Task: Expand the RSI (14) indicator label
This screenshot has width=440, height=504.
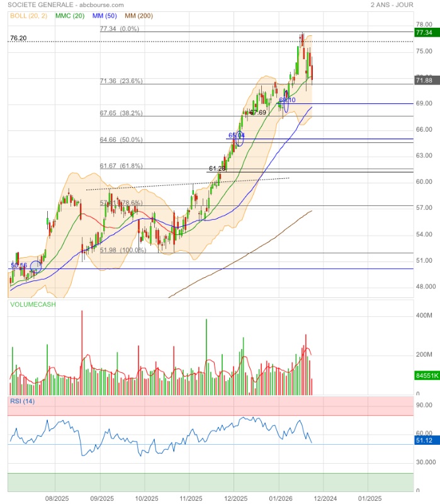Action: coord(23,401)
